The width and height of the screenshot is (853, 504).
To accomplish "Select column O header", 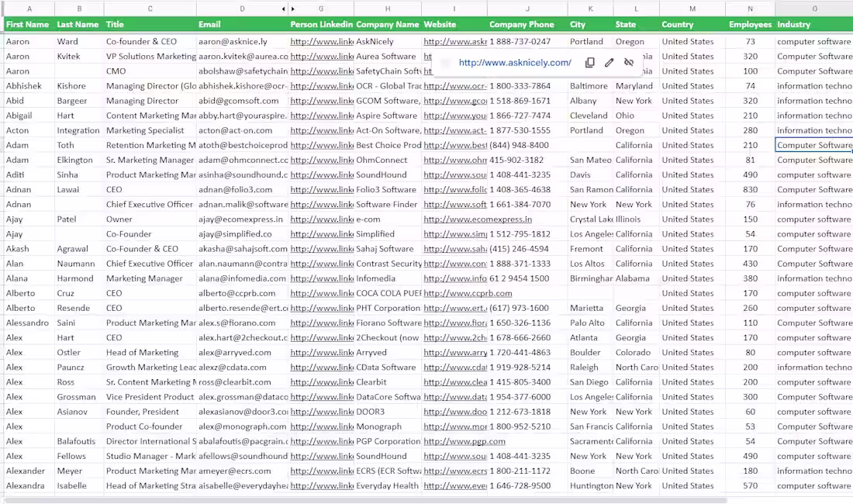I will [813, 9].
